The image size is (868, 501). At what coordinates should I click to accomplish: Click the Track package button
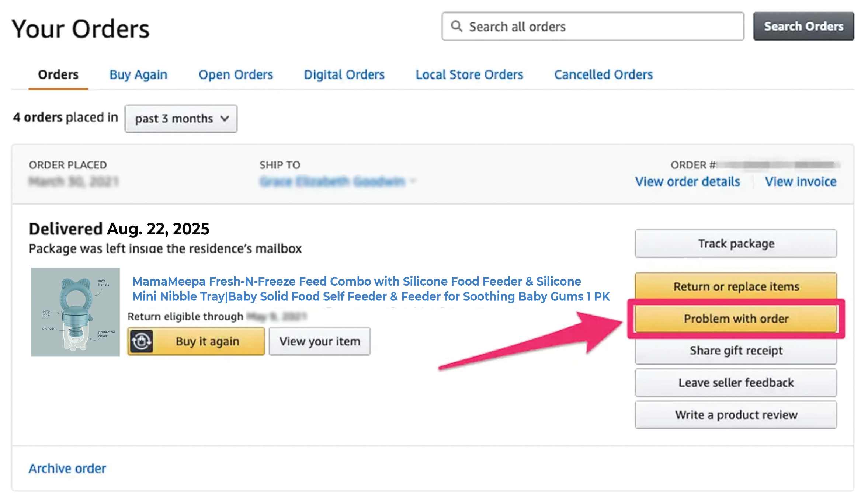736,244
